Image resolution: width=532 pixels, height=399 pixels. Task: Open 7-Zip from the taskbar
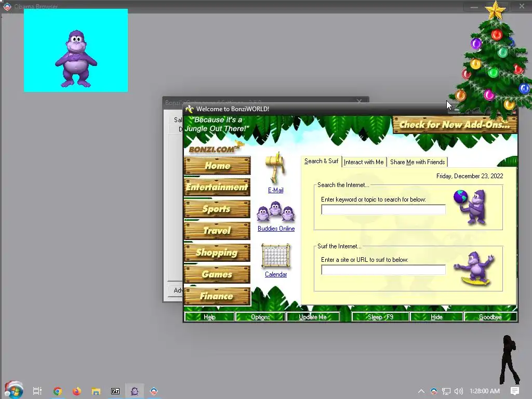pyautogui.click(x=115, y=391)
